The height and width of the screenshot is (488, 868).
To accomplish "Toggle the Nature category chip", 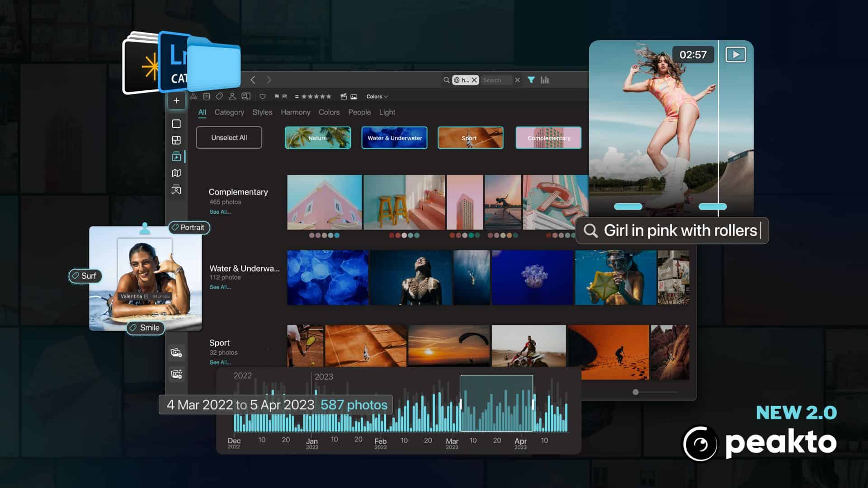I will 318,138.
